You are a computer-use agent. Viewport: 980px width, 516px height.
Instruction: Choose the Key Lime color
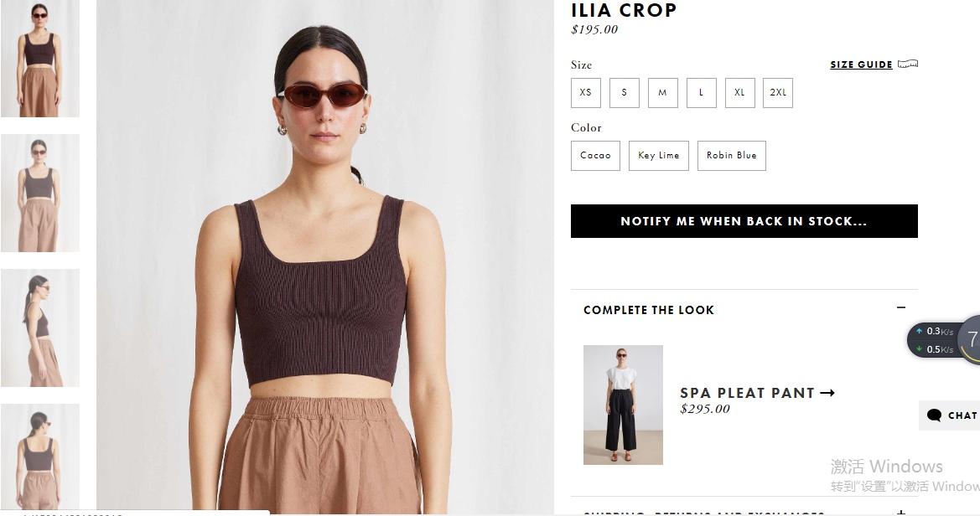(659, 156)
